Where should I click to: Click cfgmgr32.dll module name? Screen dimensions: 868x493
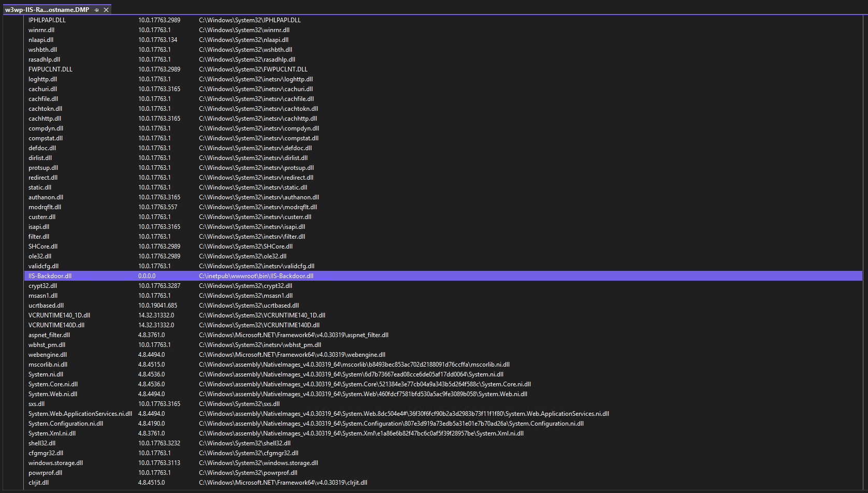point(46,453)
